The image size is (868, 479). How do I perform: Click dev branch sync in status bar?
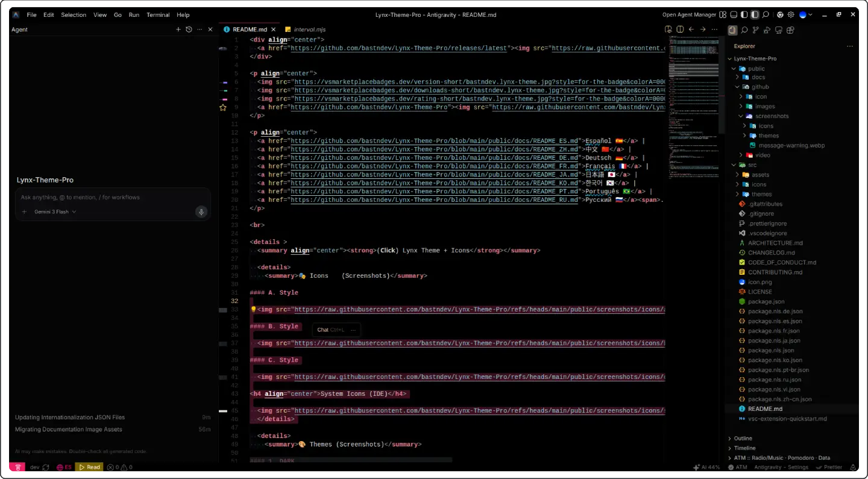pos(40,467)
